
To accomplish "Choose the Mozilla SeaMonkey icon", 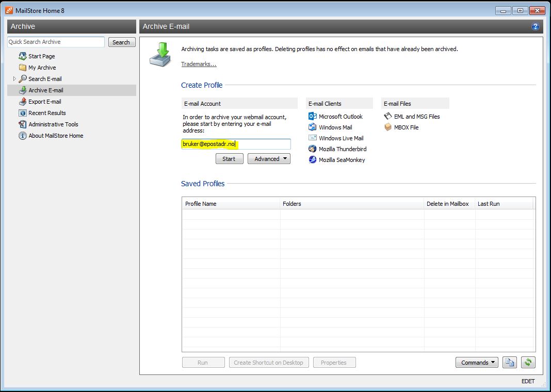I will point(313,160).
